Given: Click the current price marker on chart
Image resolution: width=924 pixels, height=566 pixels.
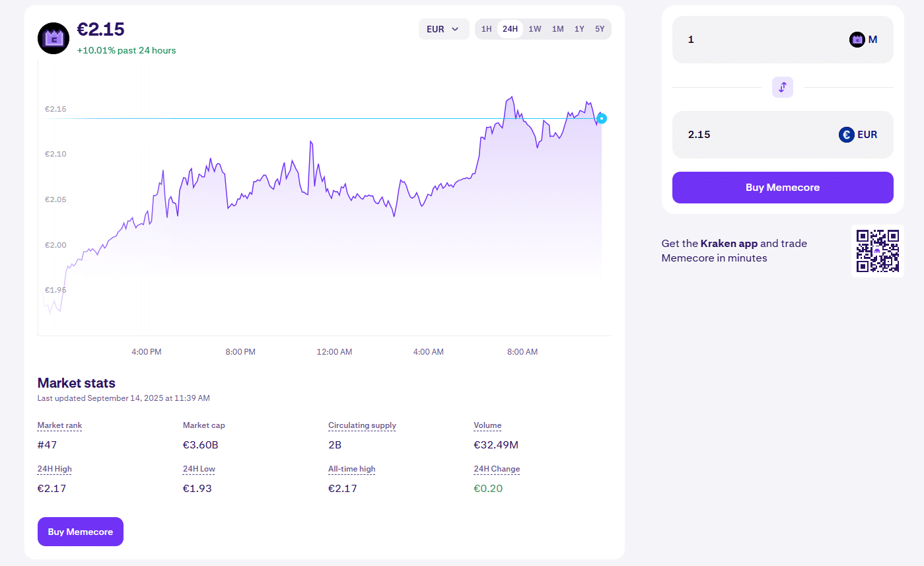Looking at the screenshot, I should pos(602,119).
